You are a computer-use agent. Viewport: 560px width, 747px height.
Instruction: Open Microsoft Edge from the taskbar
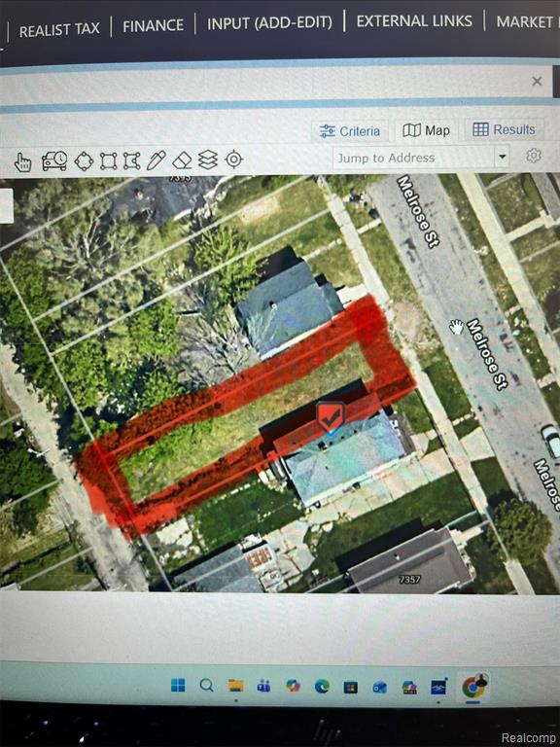click(x=322, y=686)
